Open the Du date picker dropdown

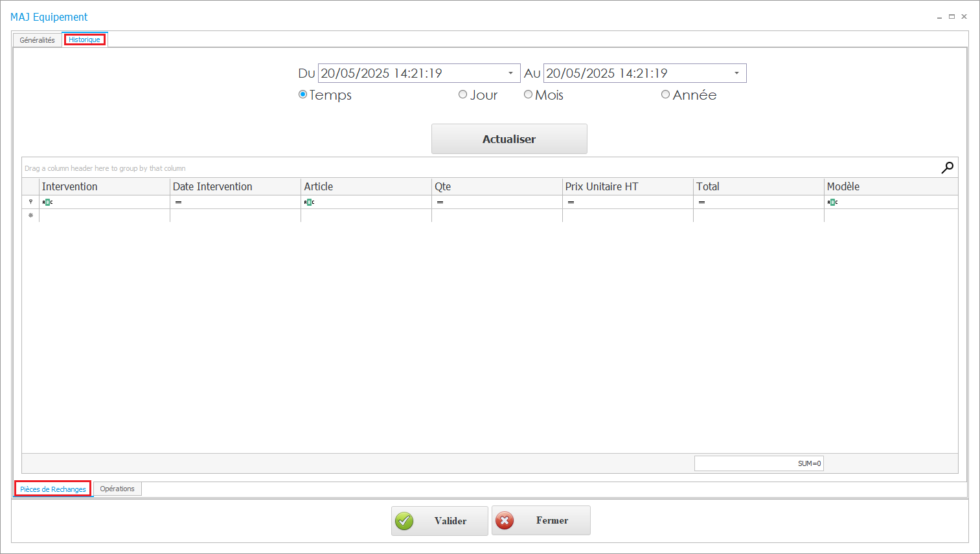(x=512, y=72)
